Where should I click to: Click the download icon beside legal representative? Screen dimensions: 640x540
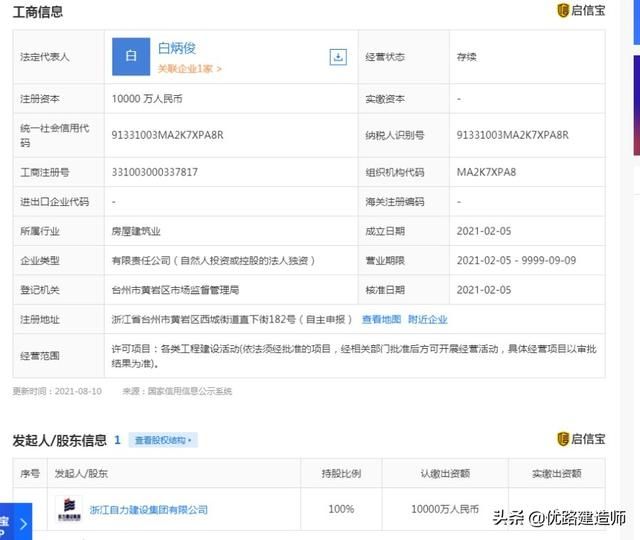point(338,57)
